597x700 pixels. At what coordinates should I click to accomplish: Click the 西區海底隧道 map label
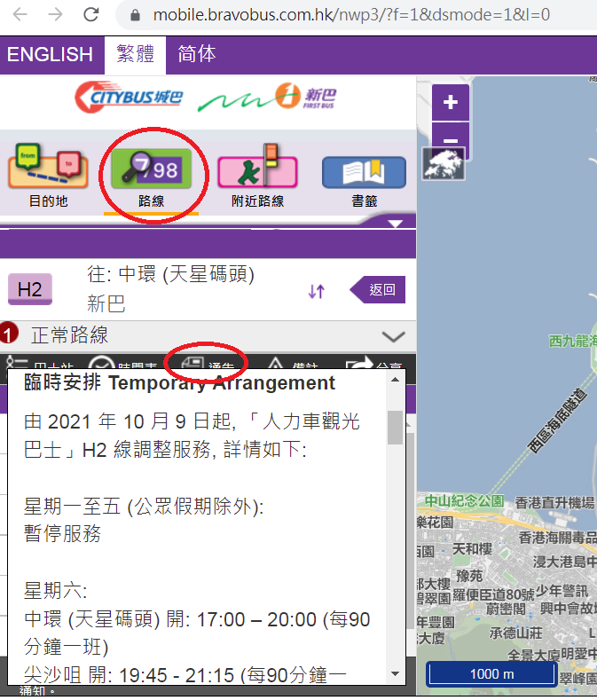[x=556, y=421]
